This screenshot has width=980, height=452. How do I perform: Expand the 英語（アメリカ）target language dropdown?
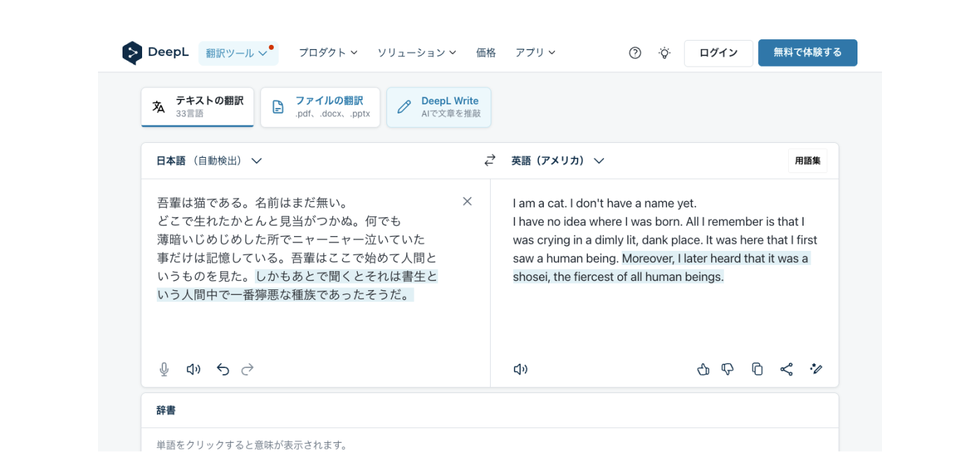click(557, 160)
